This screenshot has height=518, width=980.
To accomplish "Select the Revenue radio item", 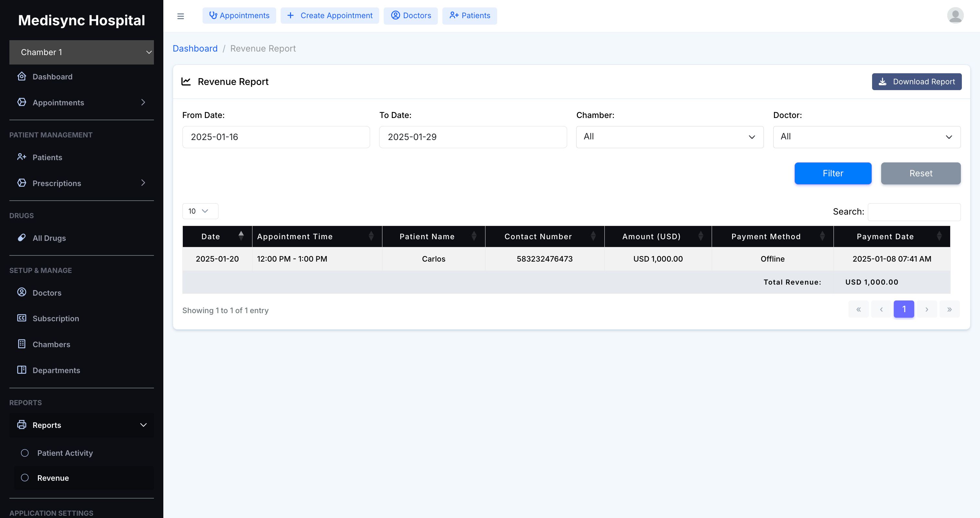I will tap(25, 478).
